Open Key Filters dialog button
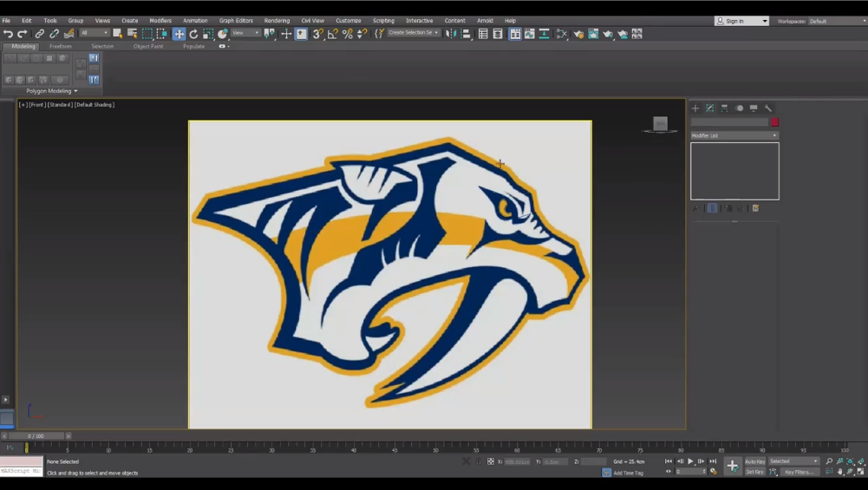 point(799,472)
